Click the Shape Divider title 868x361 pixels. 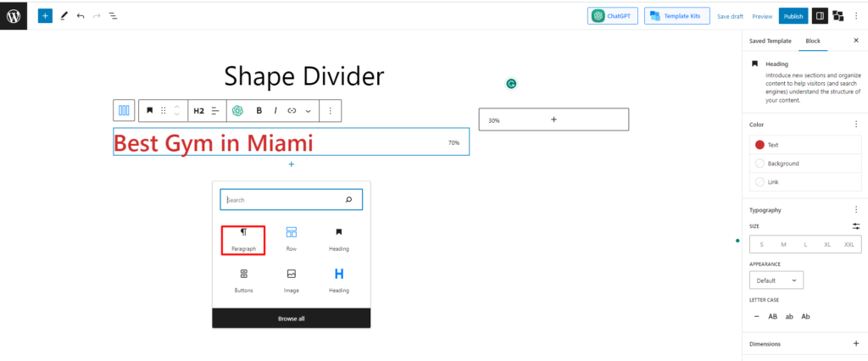(304, 76)
